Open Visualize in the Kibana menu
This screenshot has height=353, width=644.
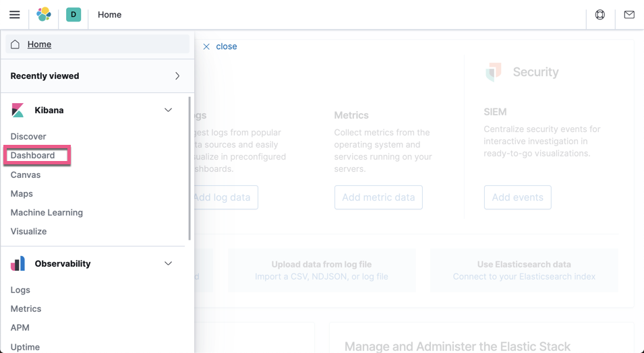point(29,232)
